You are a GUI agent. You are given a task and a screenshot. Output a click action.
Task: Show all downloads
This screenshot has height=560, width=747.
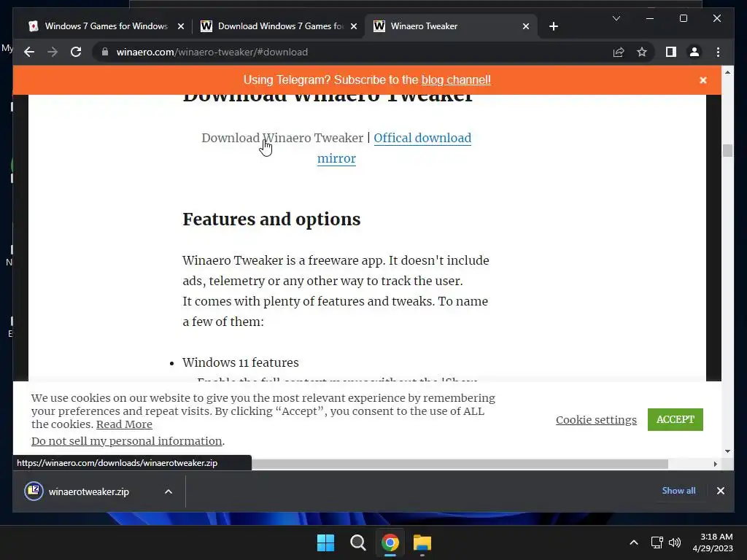click(x=678, y=491)
